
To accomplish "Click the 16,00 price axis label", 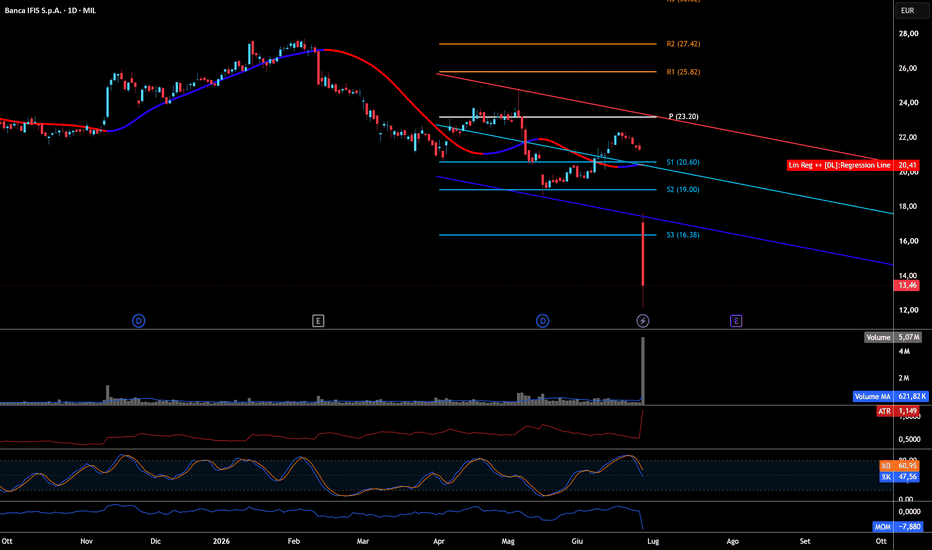I will click(x=908, y=241).
